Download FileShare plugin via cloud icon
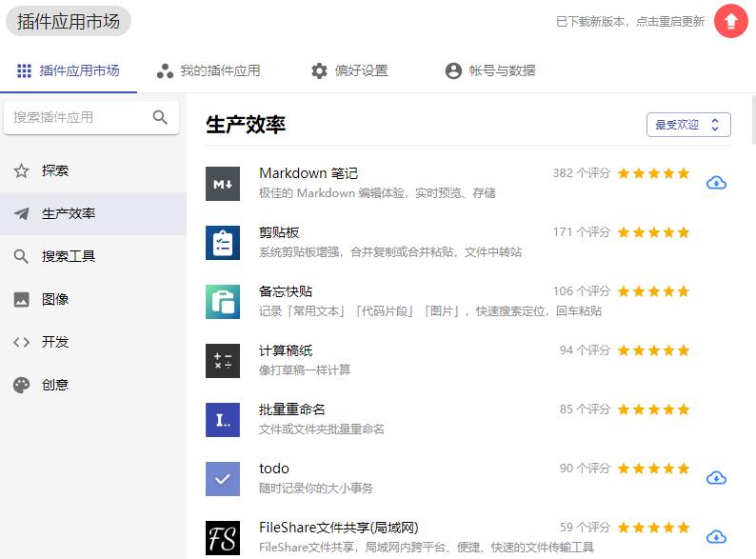Viewport: 756px width, 559px height. [x=716, y=537]
